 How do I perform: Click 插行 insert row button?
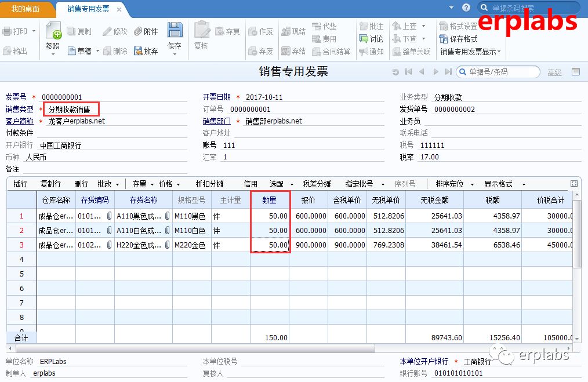[x=20, y=184]
